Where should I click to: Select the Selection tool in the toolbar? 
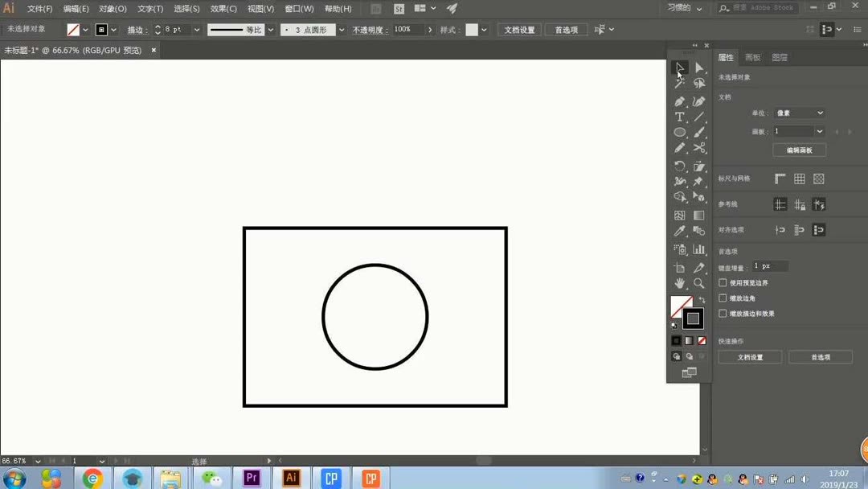(x=679, y=68)
